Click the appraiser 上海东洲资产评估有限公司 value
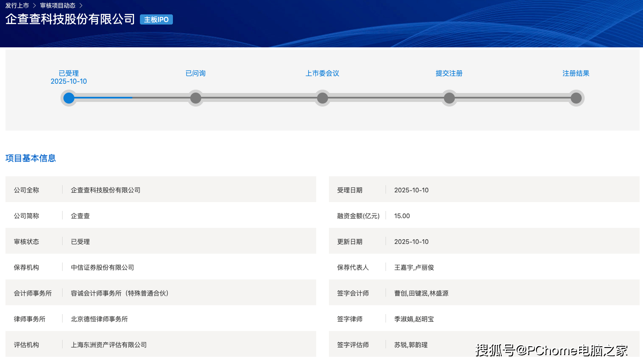 [109, 345]
